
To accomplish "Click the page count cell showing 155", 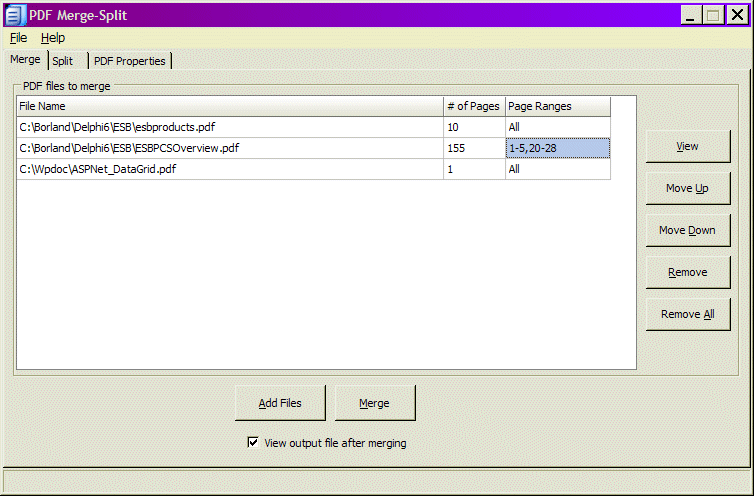I will click(x=474, y=148).
